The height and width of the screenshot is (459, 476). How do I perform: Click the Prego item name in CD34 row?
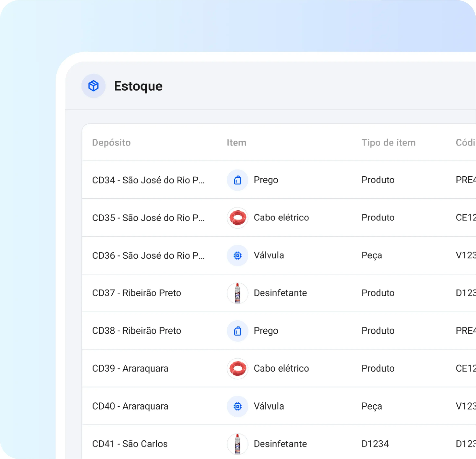tap(266, 180)
